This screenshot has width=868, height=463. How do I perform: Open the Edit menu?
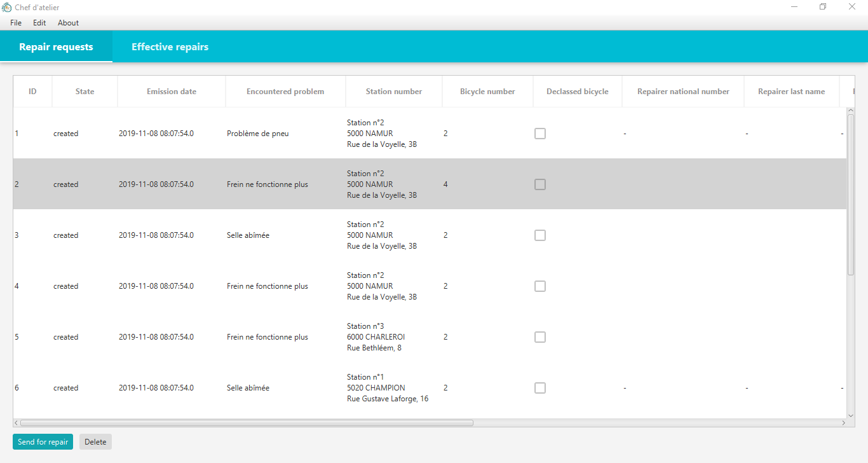(39, 23)
